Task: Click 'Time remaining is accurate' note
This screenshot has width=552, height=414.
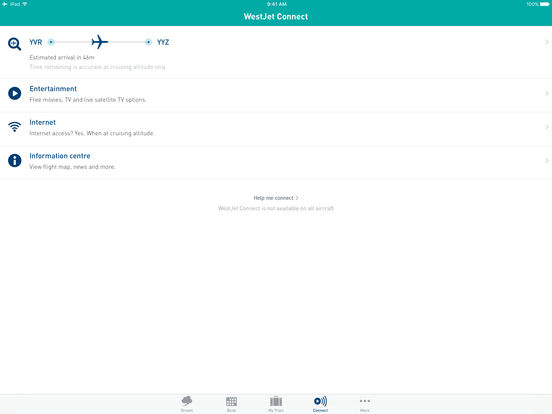Action: coord(98,67)
